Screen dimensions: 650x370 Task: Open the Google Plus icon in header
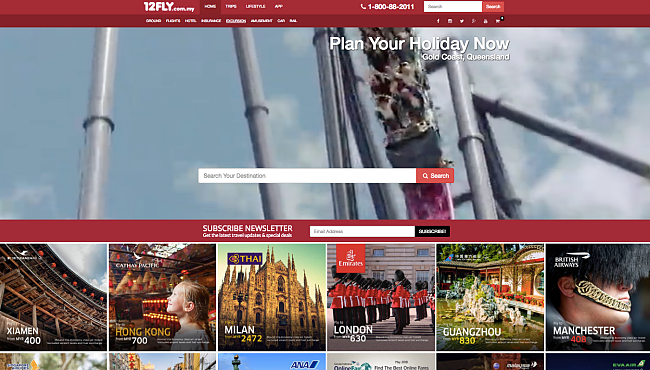pos(473,21)
